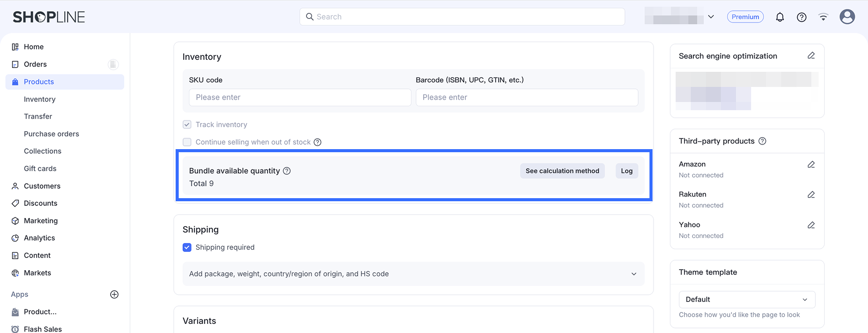Viewport: 868px width, 333px height.
Task: Click the See calculation method button
Action: 562,171
